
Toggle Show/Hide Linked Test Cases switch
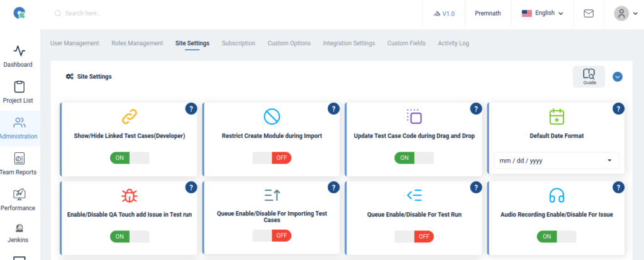point(130,158)
